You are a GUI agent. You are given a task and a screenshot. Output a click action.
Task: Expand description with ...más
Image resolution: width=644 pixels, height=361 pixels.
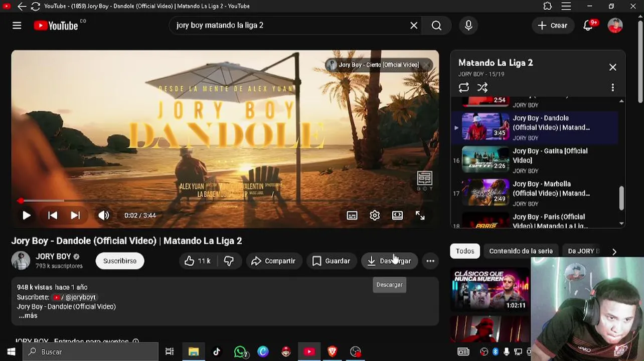tap(28, 316)
